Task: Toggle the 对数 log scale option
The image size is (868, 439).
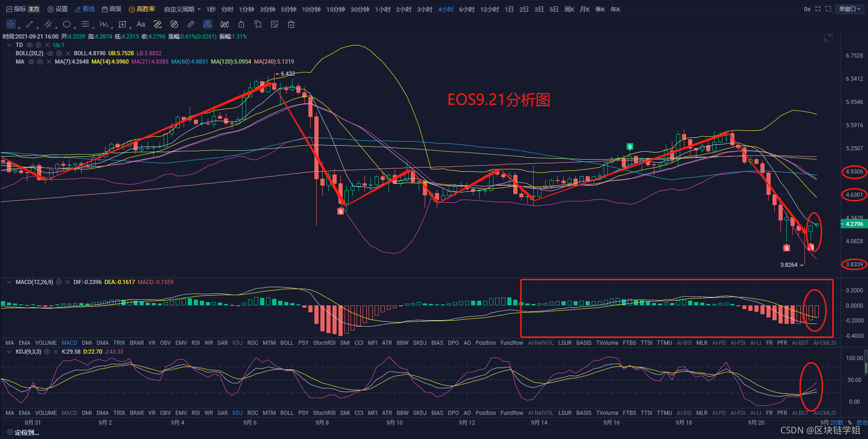Action: click(837, 423)
